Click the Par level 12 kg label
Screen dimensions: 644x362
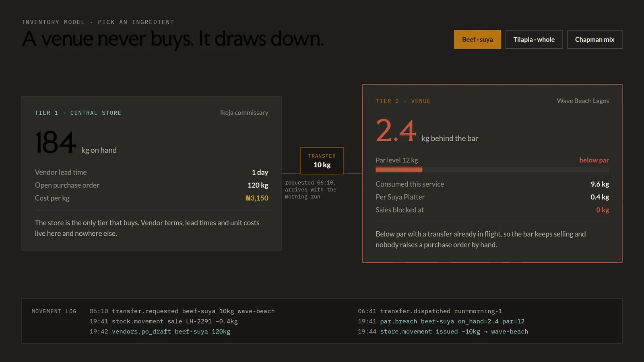[397, 160]
